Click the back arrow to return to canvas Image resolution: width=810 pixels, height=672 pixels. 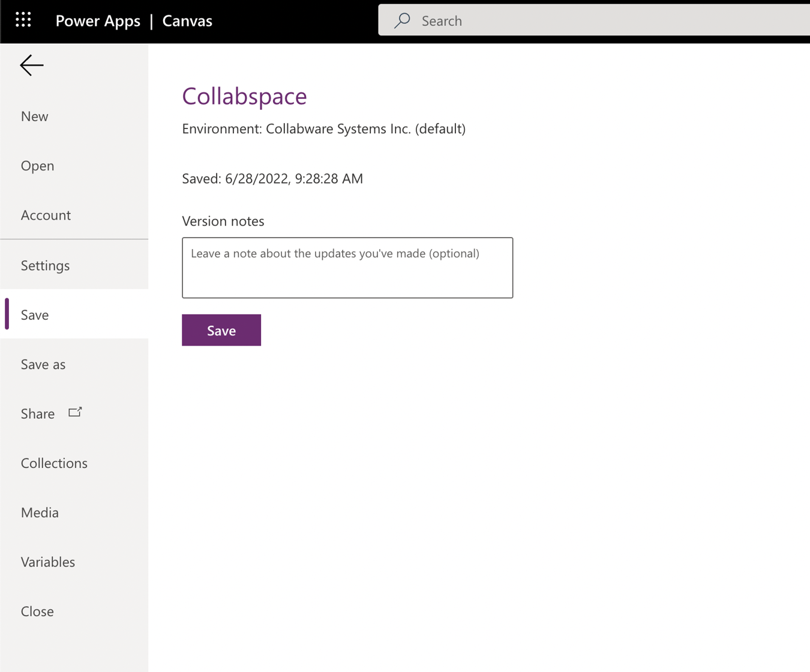31,65
